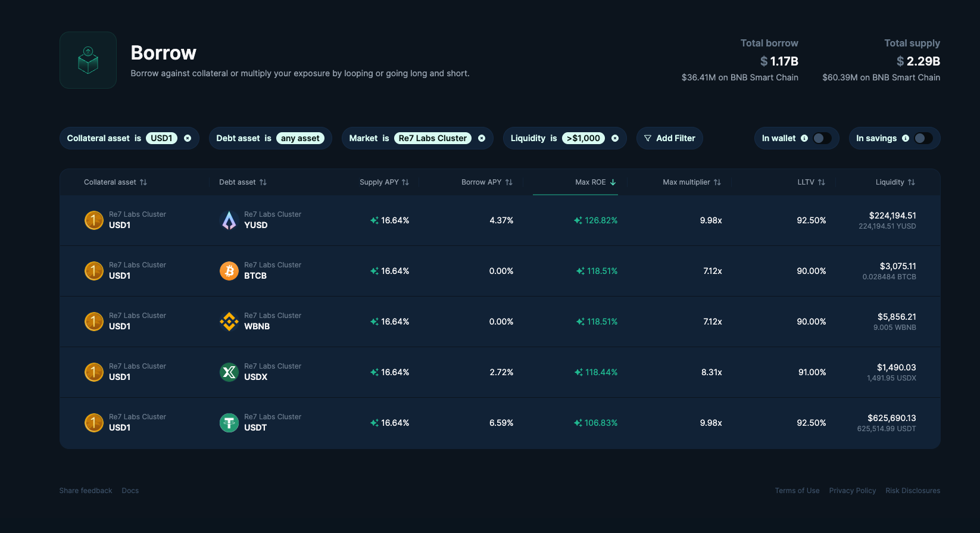Click the In savings info icon
The image size is (980, 533).
tap(906, 138)
